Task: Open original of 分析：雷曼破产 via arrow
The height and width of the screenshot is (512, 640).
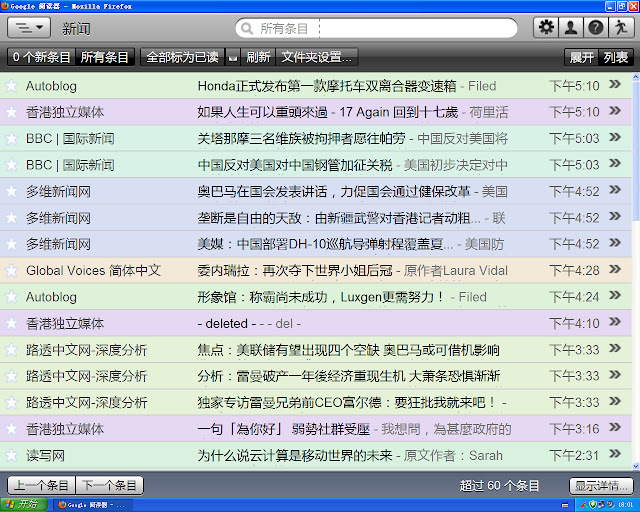Action: [615, 375]
